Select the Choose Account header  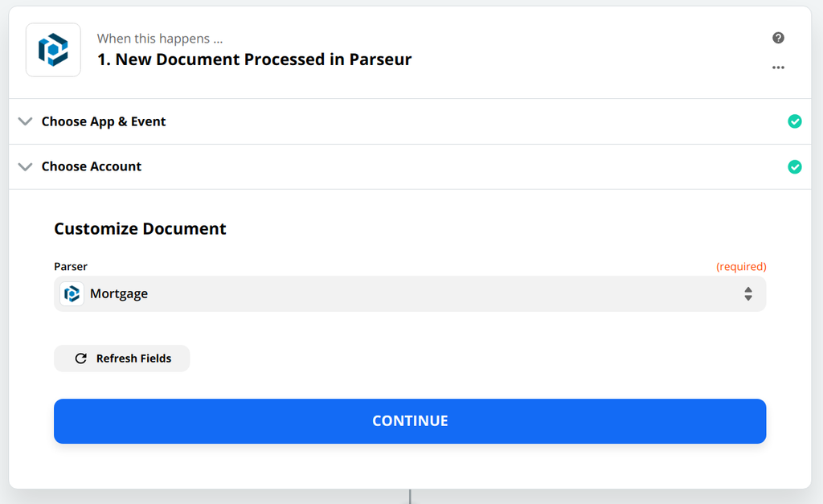(x=91, y=166)
